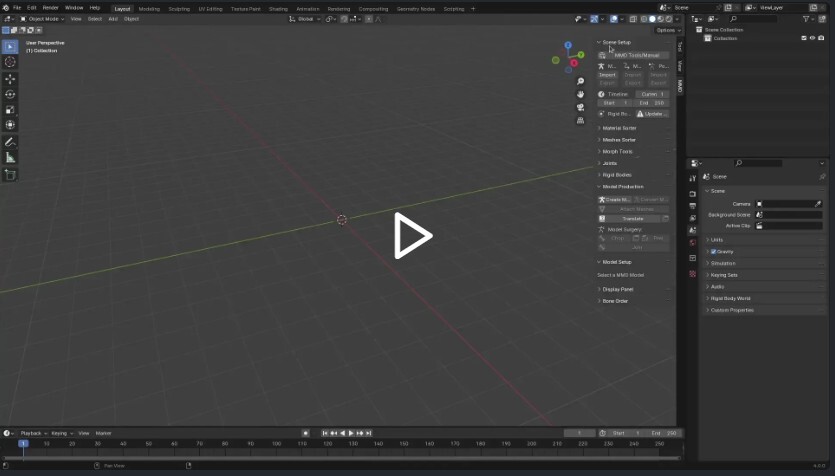Switch to material preview shading
Screen dimensions: 835x476
661,19
